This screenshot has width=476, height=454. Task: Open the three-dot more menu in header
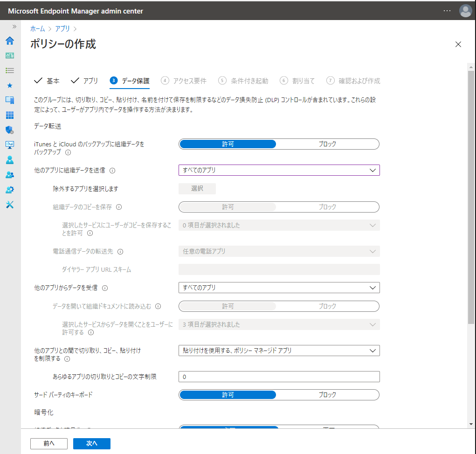pos(447,11)
